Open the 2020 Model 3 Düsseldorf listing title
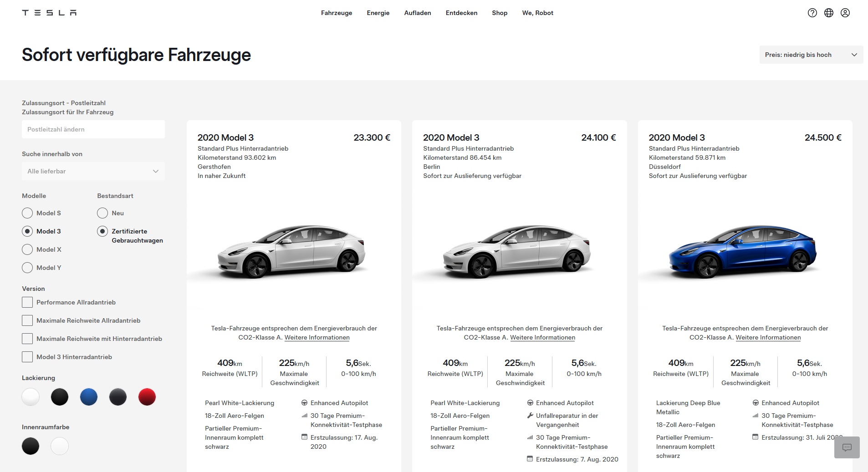The image size is (868, 472). pos(677,137)
